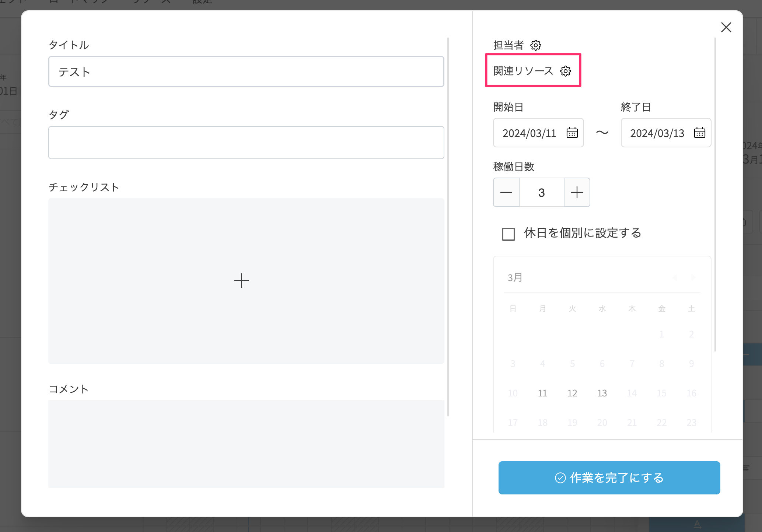Screen dimensions: 762x532
Task: Click into the タイトル text field
Action: click(x=246, y=71)
